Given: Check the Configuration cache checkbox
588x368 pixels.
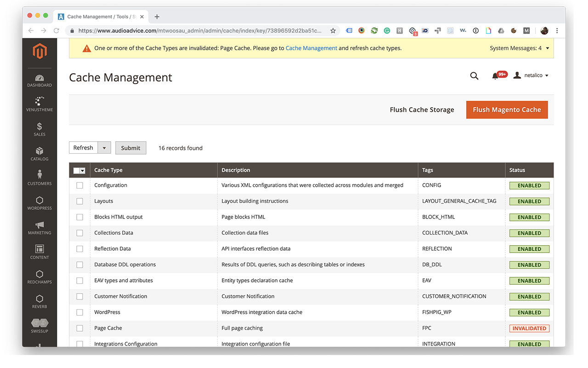Looking at the screenshot, I should tap(79, 185).
